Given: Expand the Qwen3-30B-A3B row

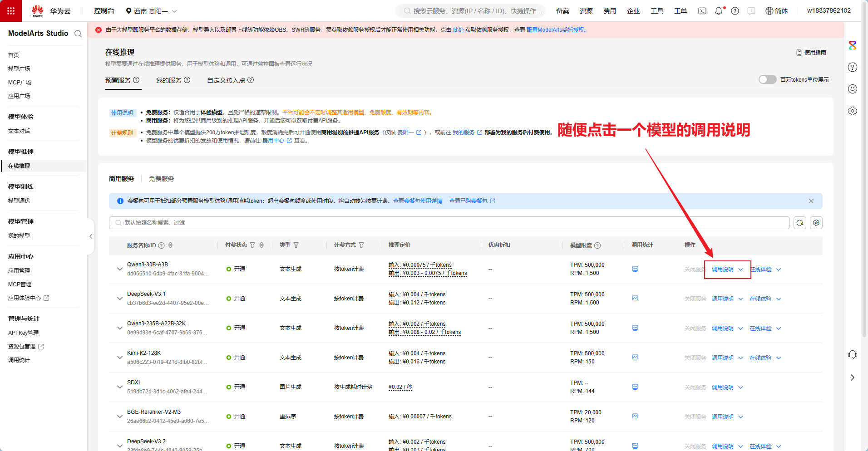Looking at the screenshot, I should [x=120, y=269].
